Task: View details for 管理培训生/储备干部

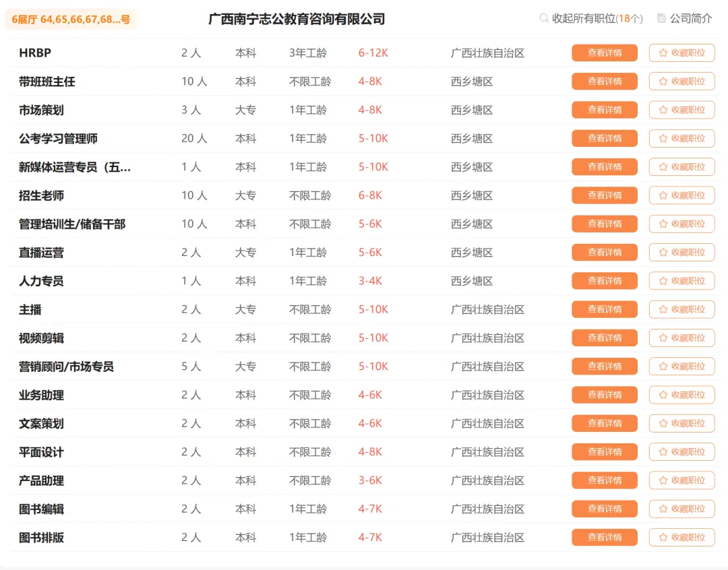Action: 605,224
